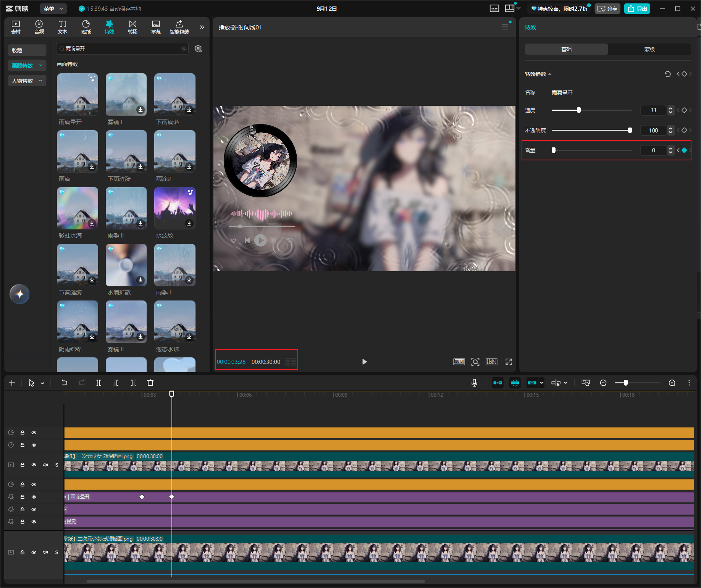The height and width of the screenshot is (588, 701).
Task: Open the 比例 aspect ratio options
Action: (x=491, y=362)
